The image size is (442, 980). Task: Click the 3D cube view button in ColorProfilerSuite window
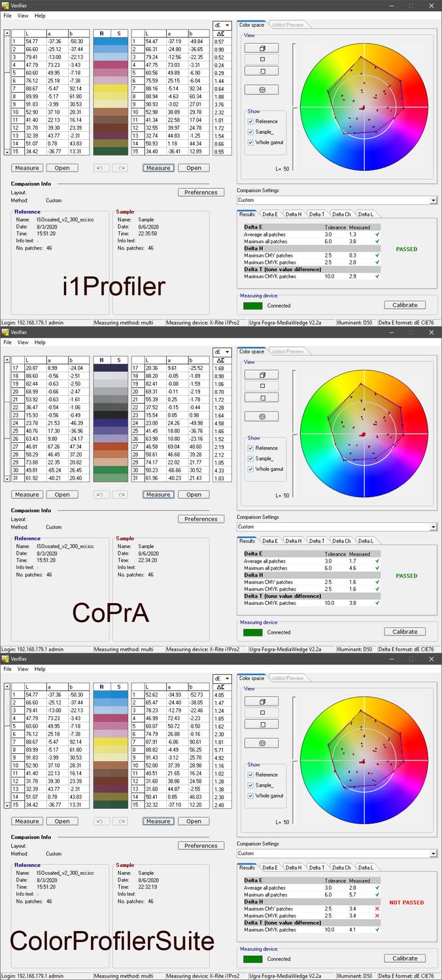(262, 702)
